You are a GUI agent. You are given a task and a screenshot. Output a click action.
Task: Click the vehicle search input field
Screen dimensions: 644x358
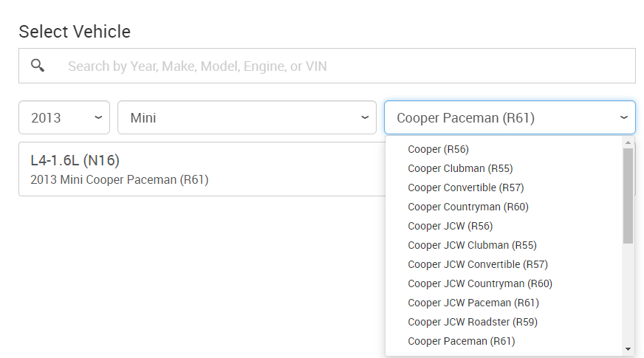(347, 66)
